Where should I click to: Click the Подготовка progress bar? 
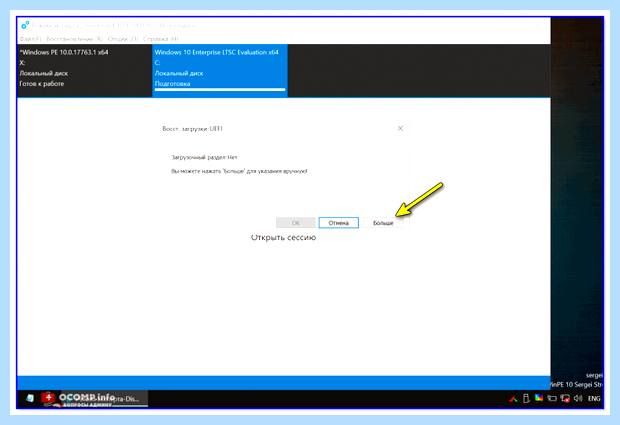coord(220,90)
